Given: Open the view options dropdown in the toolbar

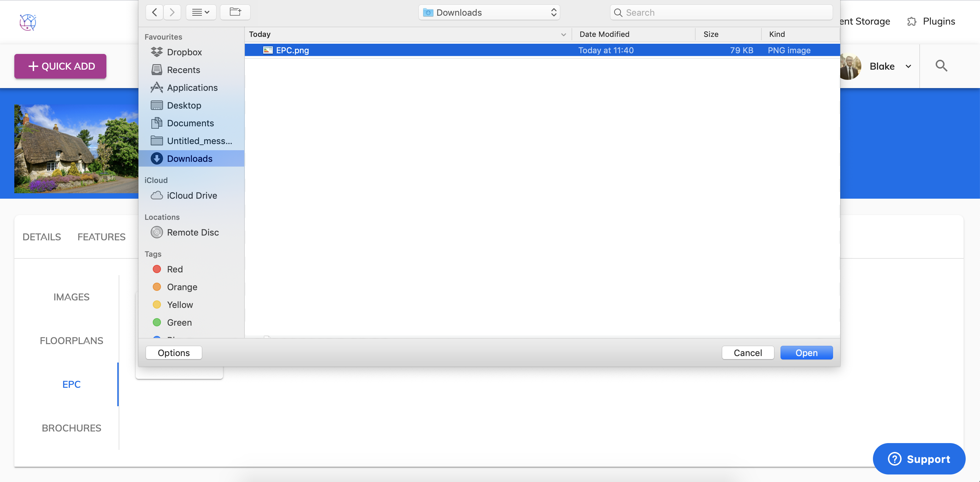Looking at the screenshot, I should (x=201, y=12).
